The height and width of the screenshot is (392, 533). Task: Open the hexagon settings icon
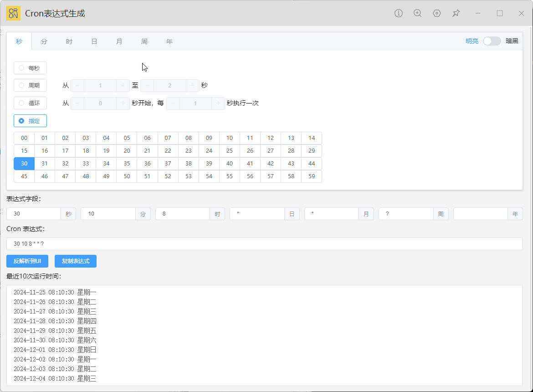(437, 13)
